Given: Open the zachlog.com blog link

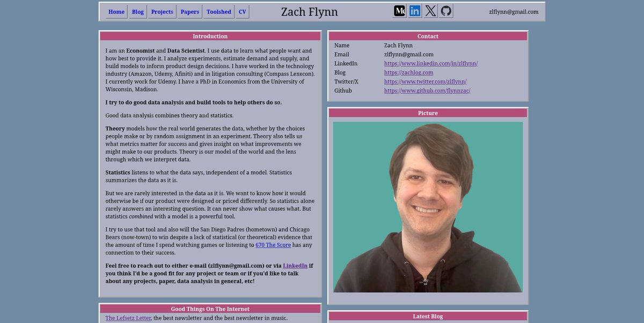Looking at the screenshot, I should (x=408, y=72).
